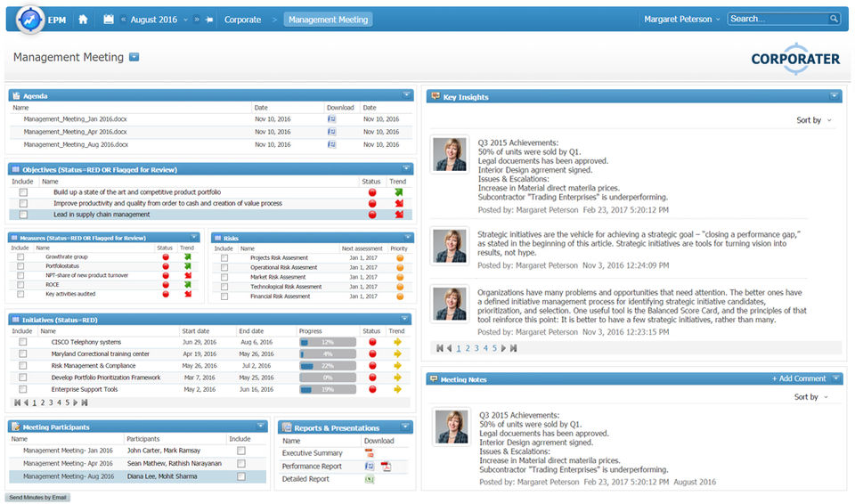The height and width of the screenshot is (504, 855).
Task: Click the pin arrow icon after period
Action: click(x=209, y=20)
